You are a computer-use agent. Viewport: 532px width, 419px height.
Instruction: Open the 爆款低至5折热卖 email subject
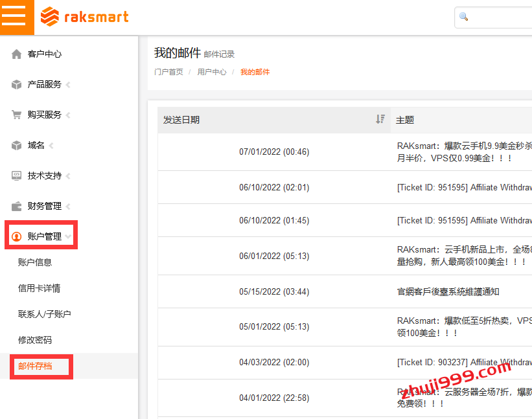(464, 327)
